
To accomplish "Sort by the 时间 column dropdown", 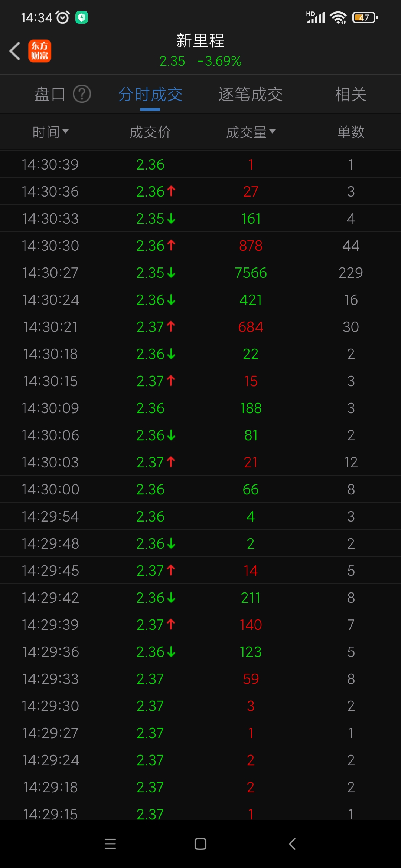I will pos(50,132).
